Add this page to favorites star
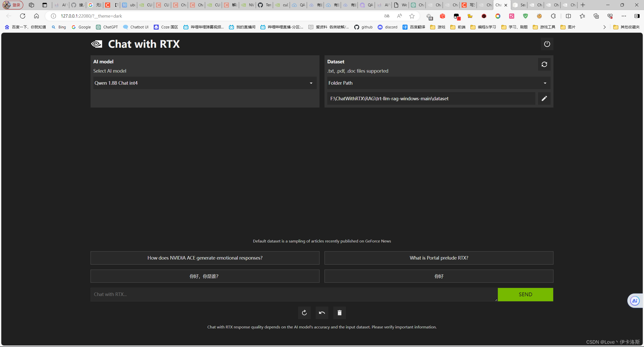This screenshot has width=644, height=347. (412, 16)
